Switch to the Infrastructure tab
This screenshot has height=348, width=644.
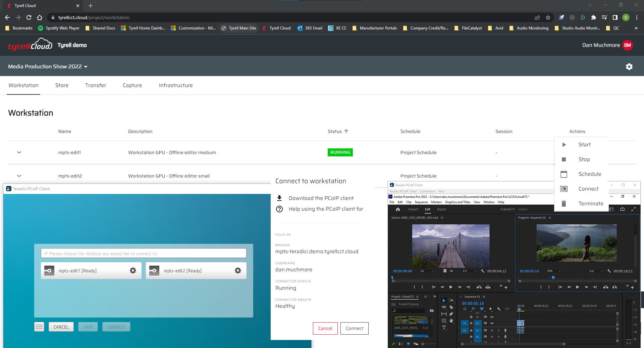tap(176, 85)
